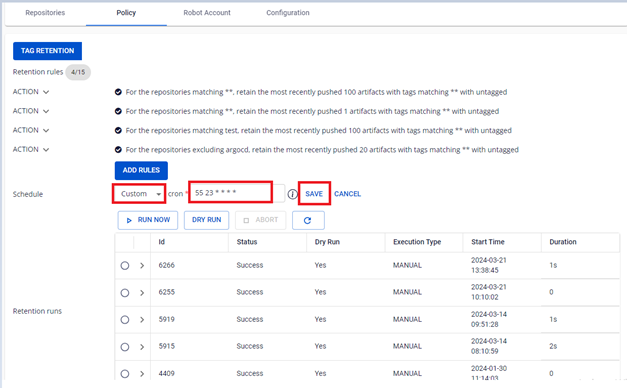Click the Start Time column header
This screenshot has height=388, width=627.
pos(488,242)
